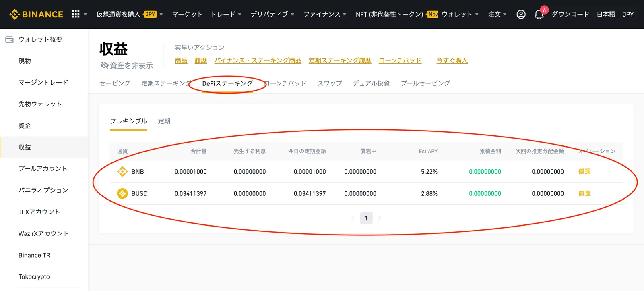The height and width of the screenshot is (291, 644).
Task: Switch to the プールセービング tab
Action: tap(425, 83)
